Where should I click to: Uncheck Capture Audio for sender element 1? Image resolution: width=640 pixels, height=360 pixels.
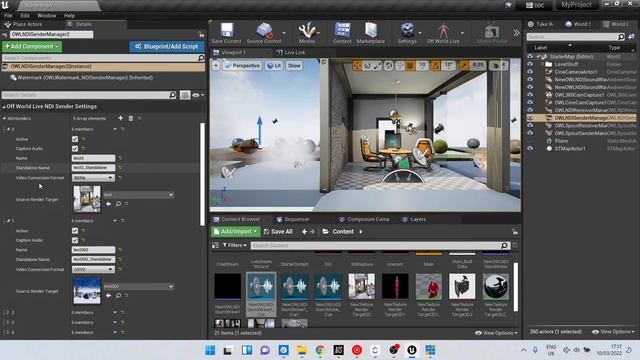click(x=75, y=240)
